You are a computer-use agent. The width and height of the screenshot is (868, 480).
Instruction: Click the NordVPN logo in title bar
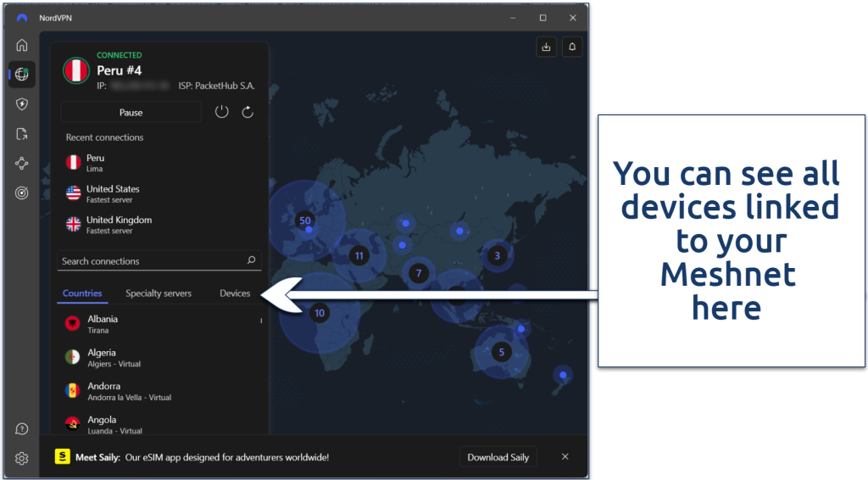point(21,18)
